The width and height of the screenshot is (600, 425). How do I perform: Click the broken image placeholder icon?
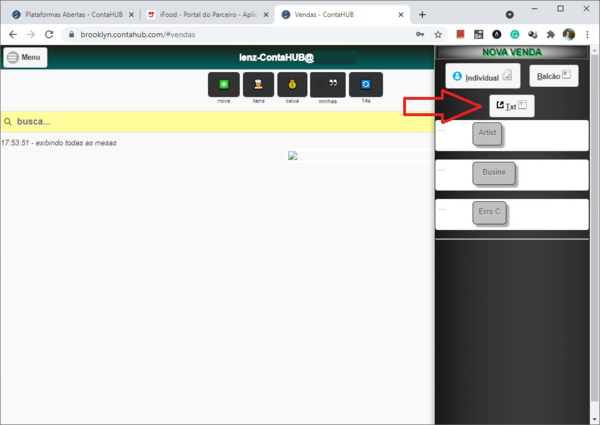point(292,156)
